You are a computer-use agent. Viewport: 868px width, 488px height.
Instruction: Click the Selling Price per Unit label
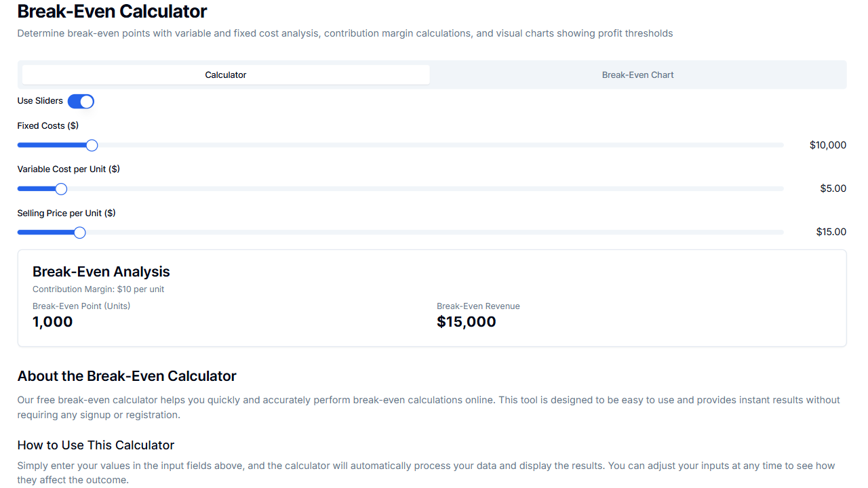(x=66, y=213)
